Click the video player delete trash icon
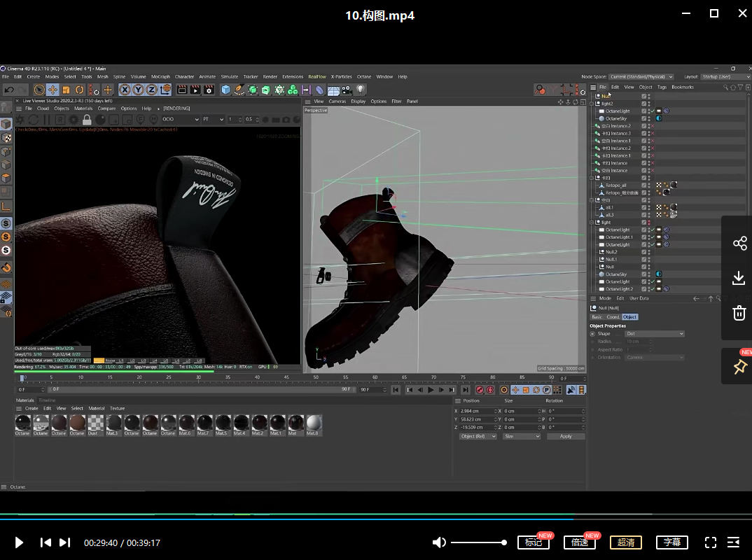Viewport: 752px width, 560px height. [x=739, y=313]
